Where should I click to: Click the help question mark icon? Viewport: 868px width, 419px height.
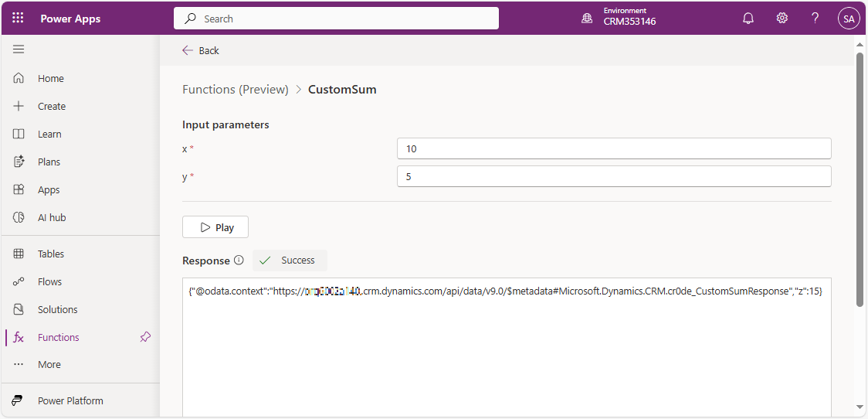(815, 19)
